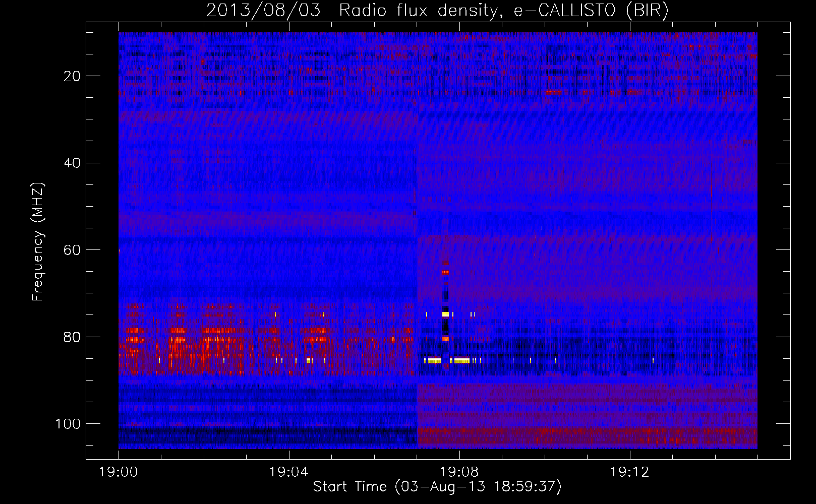Click the '100' frequency tick label
Screen dimensions: 816x504
click(x=69, y=424)
